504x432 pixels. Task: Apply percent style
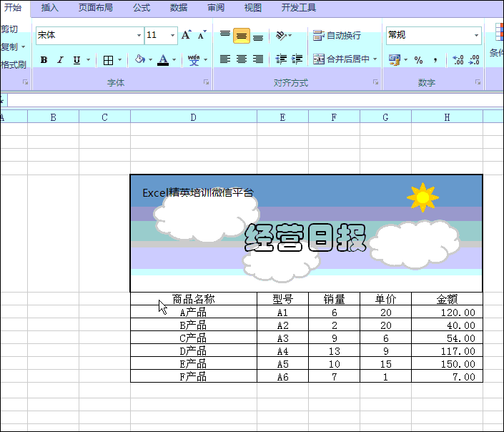pyautogui.click(x=418, y=60)
